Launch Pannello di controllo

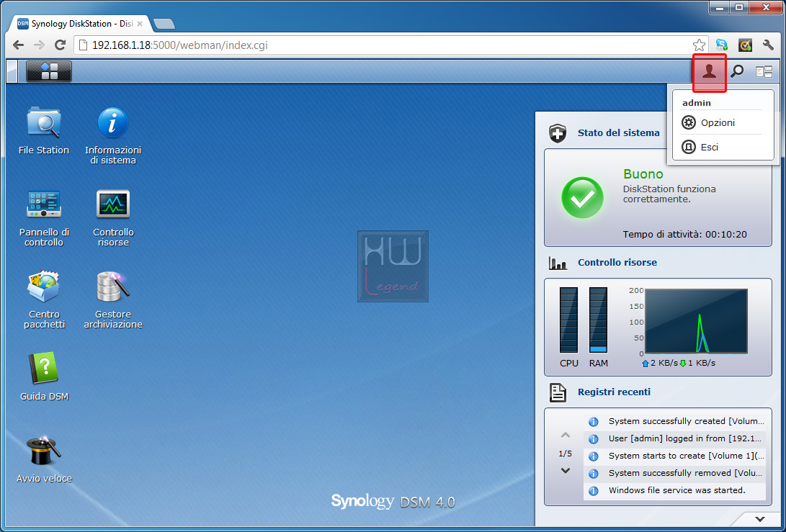(x=44, y=218)
